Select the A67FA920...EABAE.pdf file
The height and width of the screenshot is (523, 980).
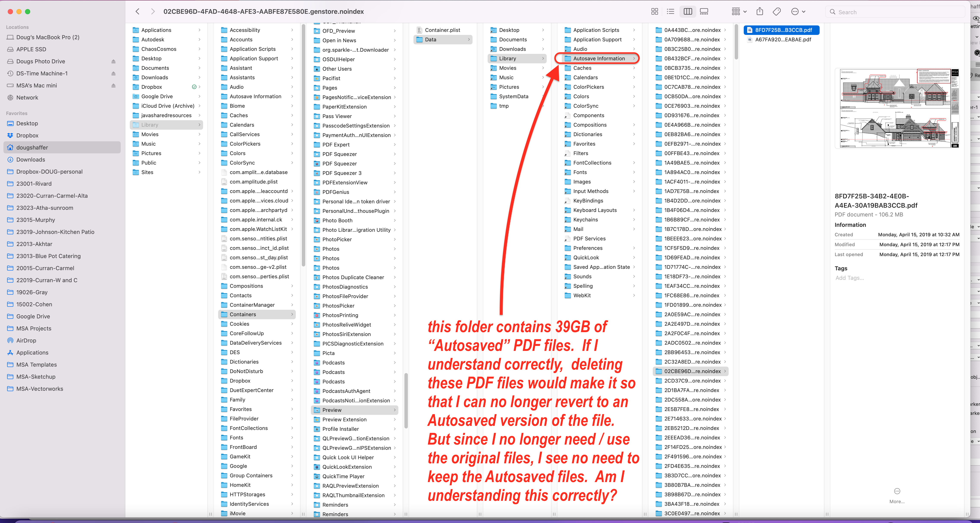tap(783, 40)
